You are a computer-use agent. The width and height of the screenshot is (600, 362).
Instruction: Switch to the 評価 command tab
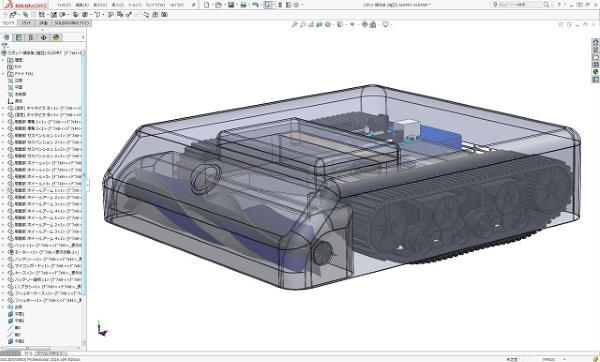43,23
